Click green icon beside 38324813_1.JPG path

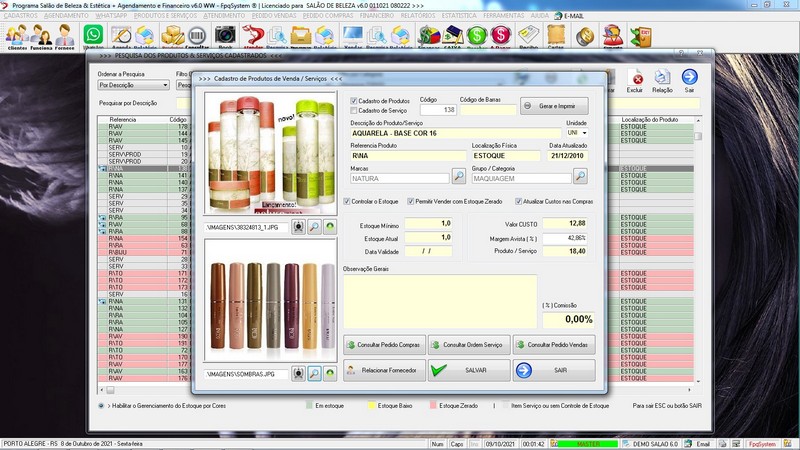(x=330, y=227)
